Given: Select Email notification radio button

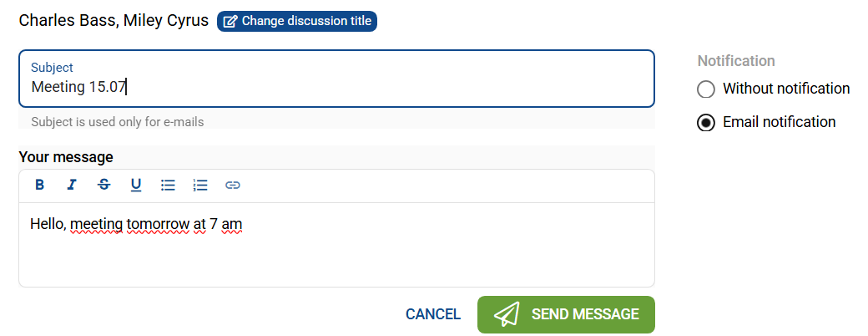Looking at the screenshot, I should (706, 123).
